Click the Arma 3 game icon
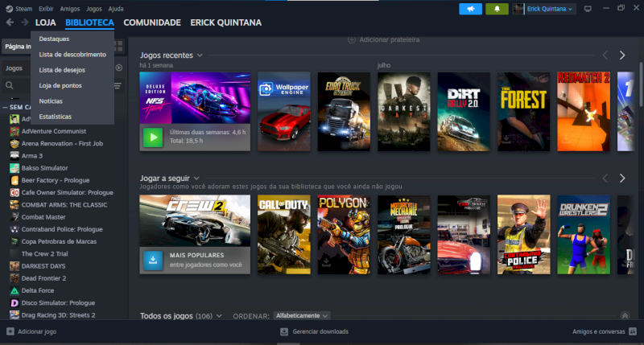The image size is (644, 345). tap(14, 155)
